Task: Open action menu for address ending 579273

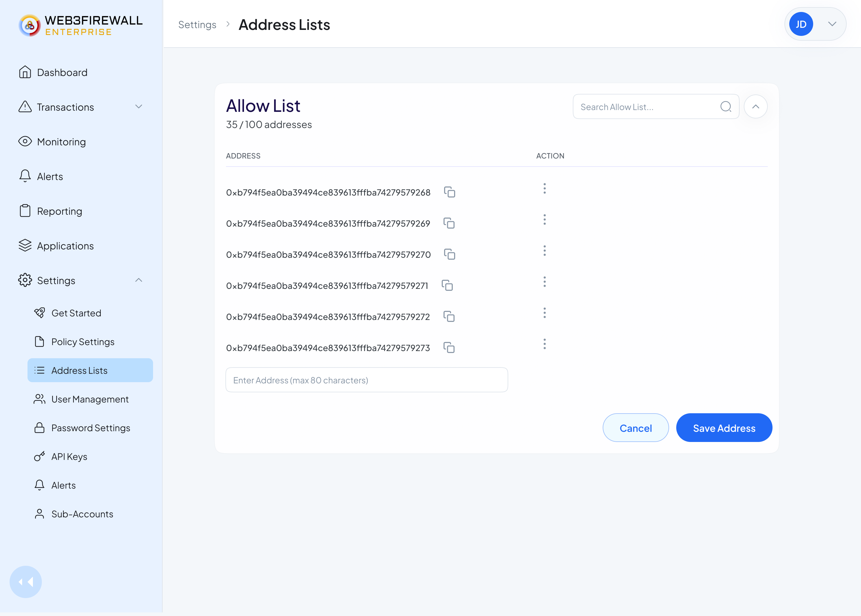Action: coord(544,344)
